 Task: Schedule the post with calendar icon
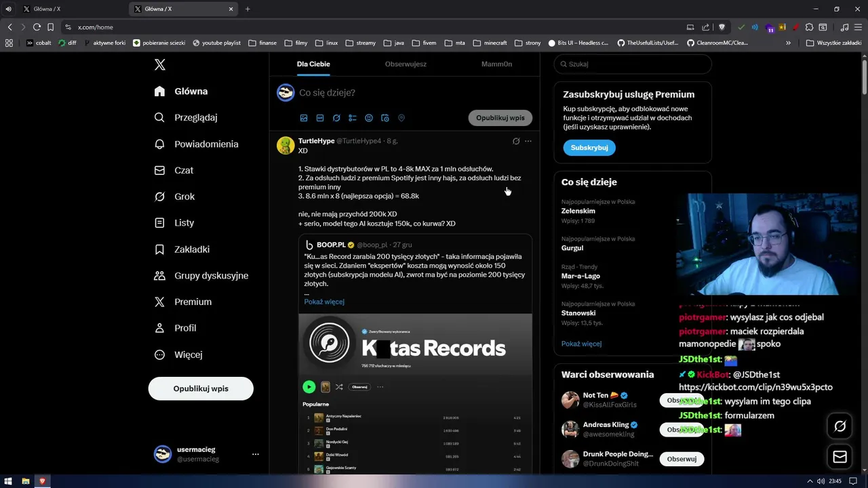point(385,118)
